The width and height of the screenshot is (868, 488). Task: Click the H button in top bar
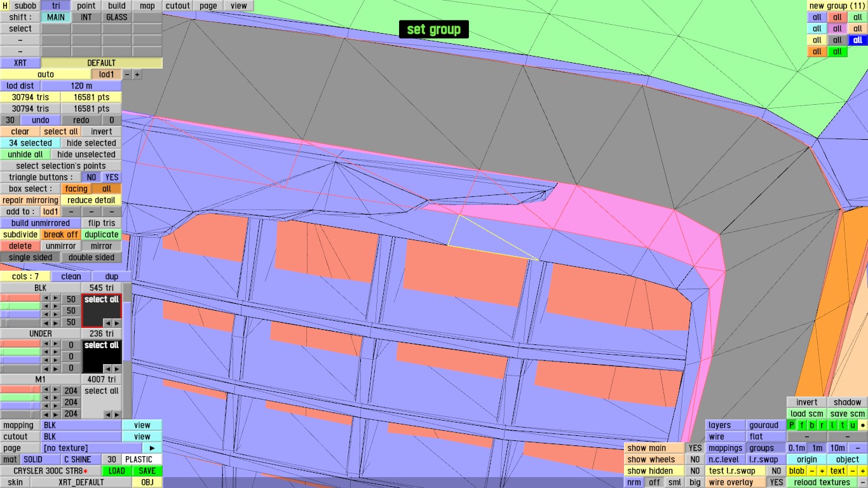coord(5,6)
